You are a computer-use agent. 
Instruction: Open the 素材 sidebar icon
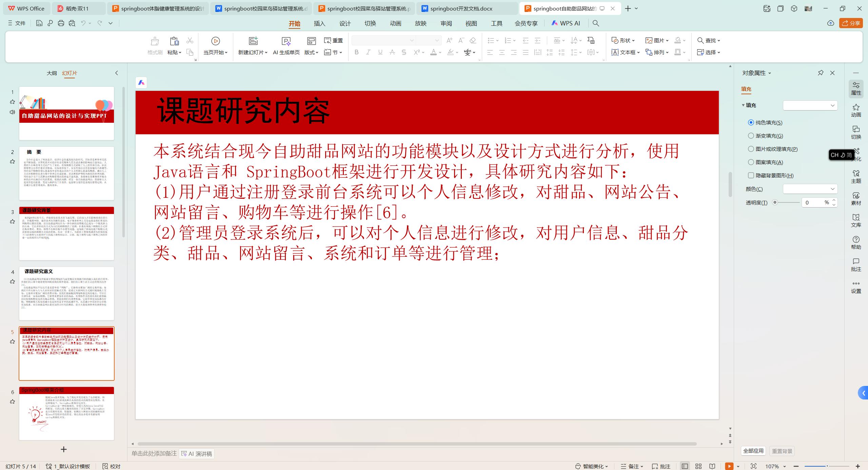[x=856, y=198]
